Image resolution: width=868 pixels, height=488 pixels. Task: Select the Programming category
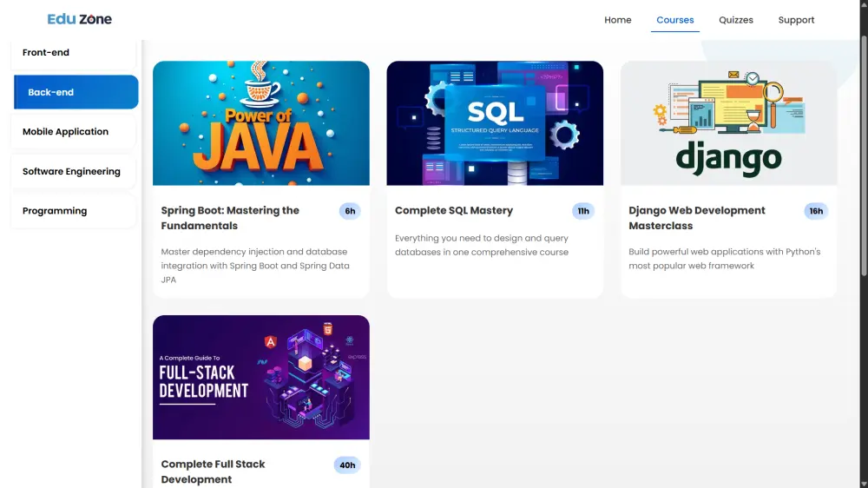click(x=74, y=211)
